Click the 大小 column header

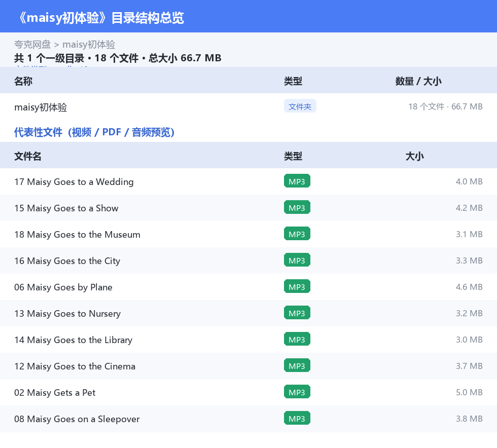pyautogui.click(x=415, y=156)
